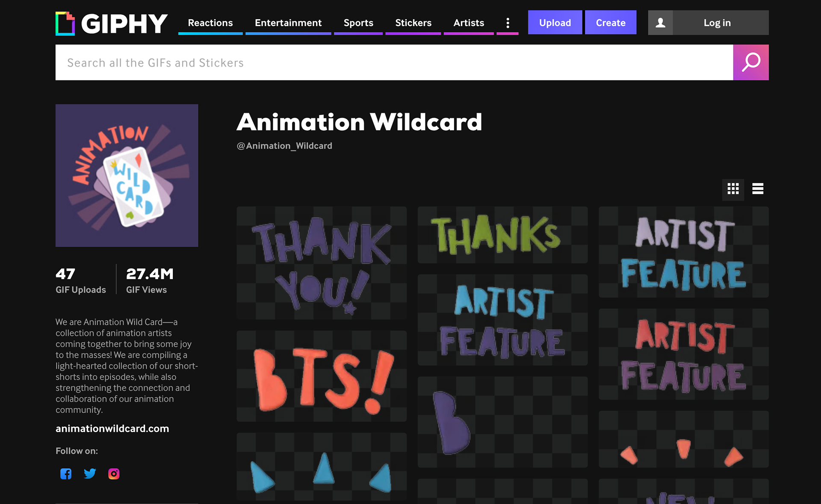Open the single purple letter B sticker

coord(502,422)
